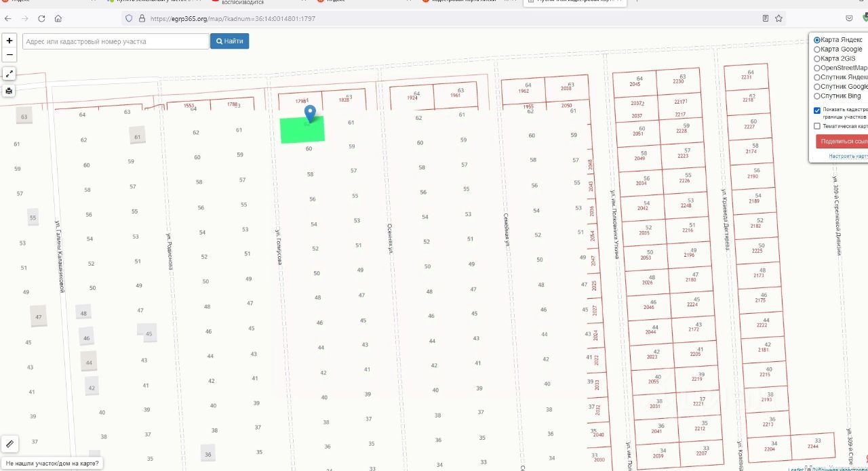Switch the map to fullscreen view

tap(9, 73)
